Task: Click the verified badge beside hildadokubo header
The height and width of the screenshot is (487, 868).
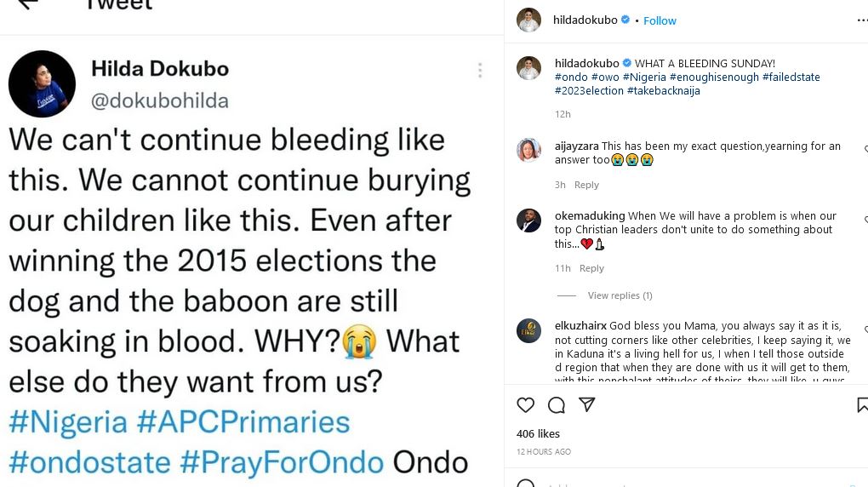Action: pos(626,20)
